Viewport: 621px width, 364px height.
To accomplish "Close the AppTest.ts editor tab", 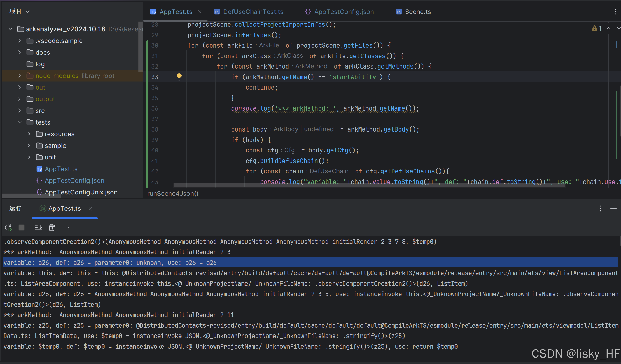I will (200, 12).
